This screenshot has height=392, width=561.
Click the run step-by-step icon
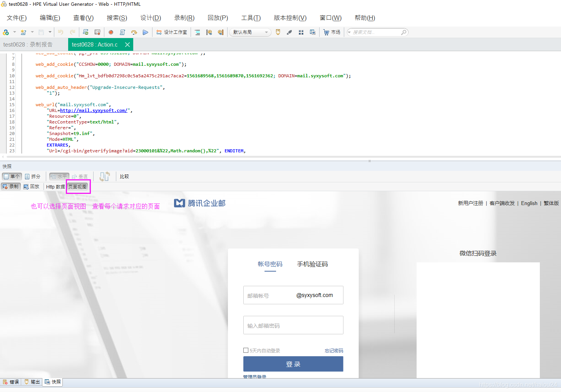point(134,32)
